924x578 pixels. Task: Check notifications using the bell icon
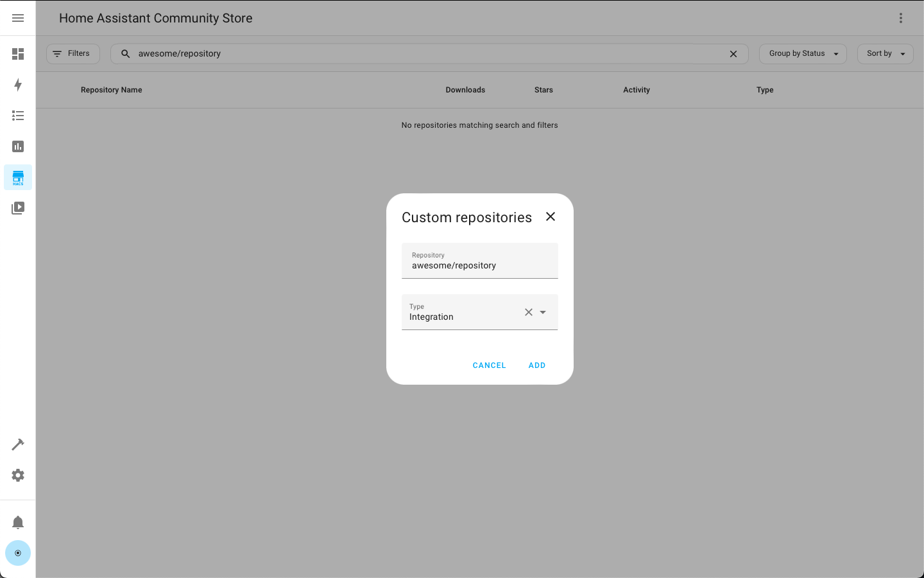pyautogui.click(x=18, y=522)
